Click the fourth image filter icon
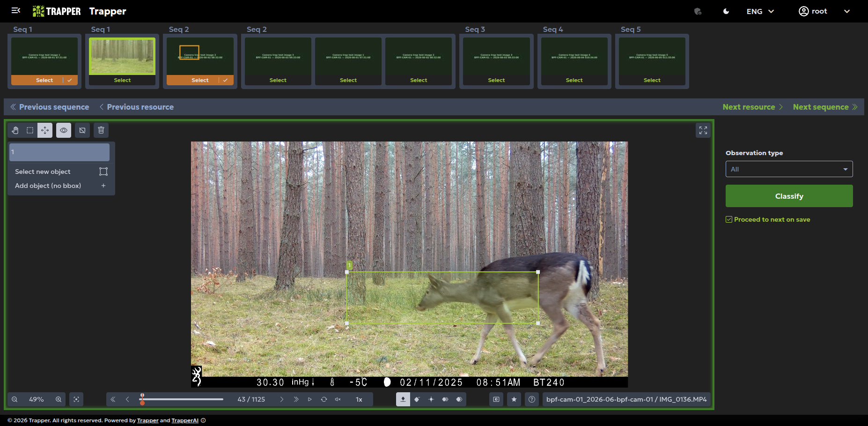The image size is (868, 426). point(445,399)
